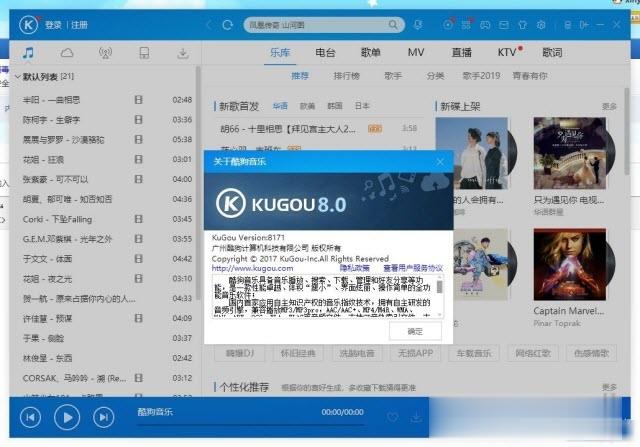Open the apps grid icon in the title bar

tap(466, 25)
